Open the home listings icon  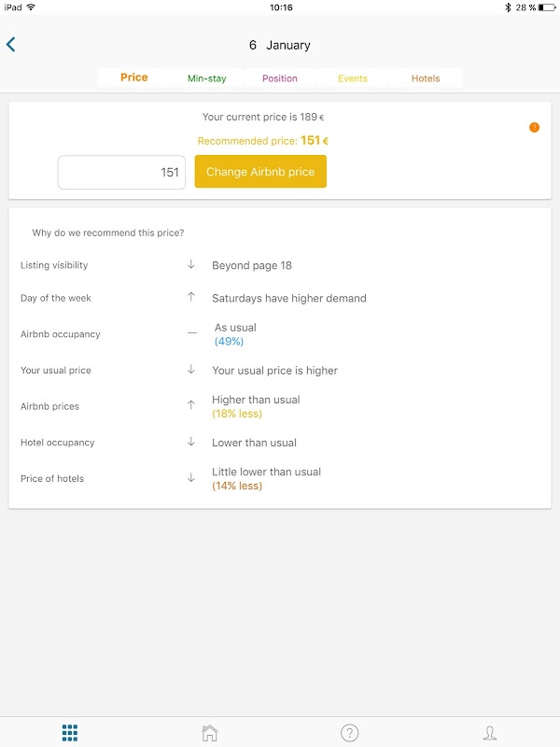(210, 733)
